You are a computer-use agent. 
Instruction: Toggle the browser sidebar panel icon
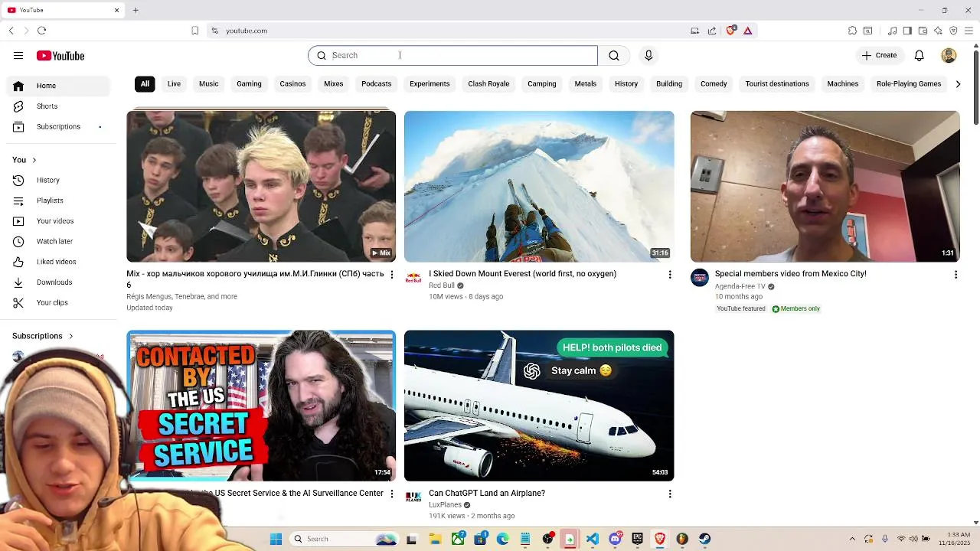point(907,31)
